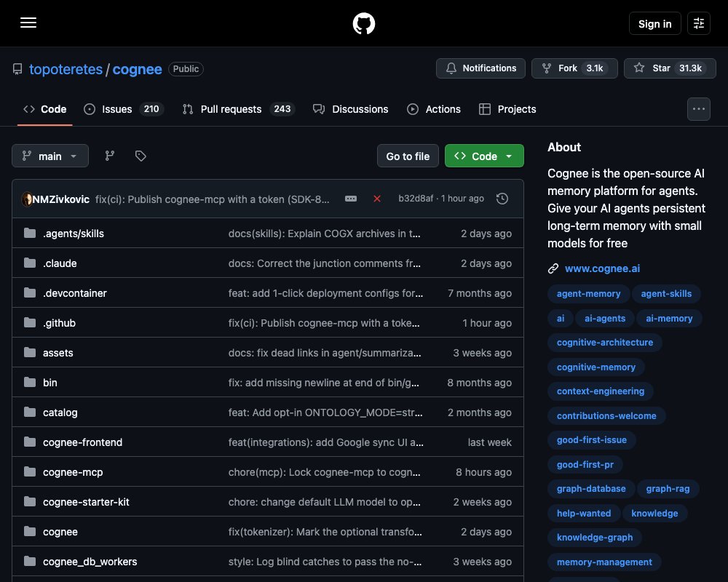728x582 pixels.
Task: Switch to the Code tab
Action: coord(45,109)
